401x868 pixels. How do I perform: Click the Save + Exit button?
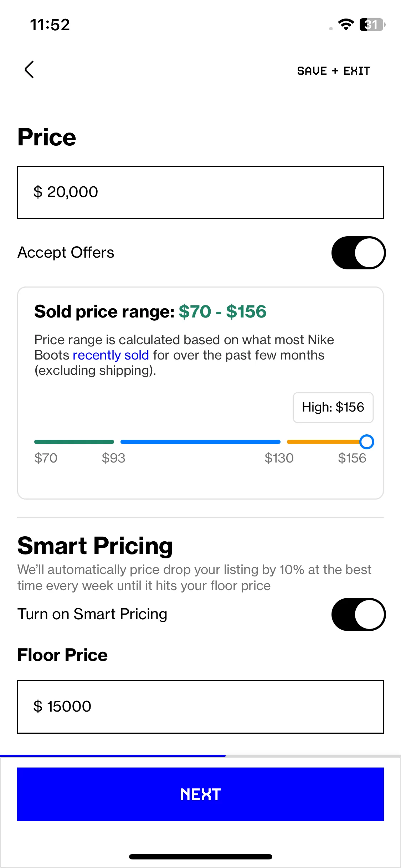pyautogui.click(x=334, y=71)
